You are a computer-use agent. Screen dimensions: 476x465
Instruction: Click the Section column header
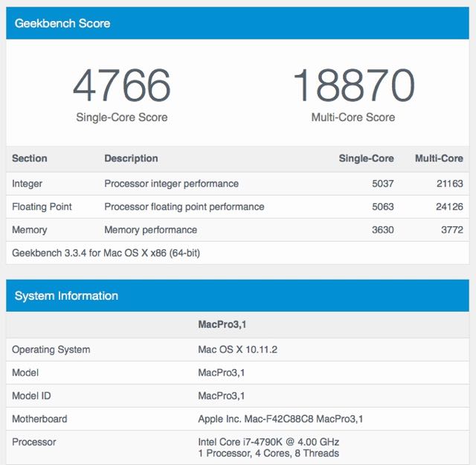[x=30, y=158]
